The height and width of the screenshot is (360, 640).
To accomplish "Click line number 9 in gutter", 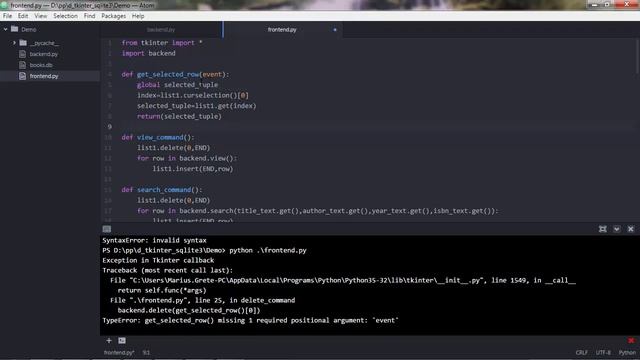I will tap(109, 127).
